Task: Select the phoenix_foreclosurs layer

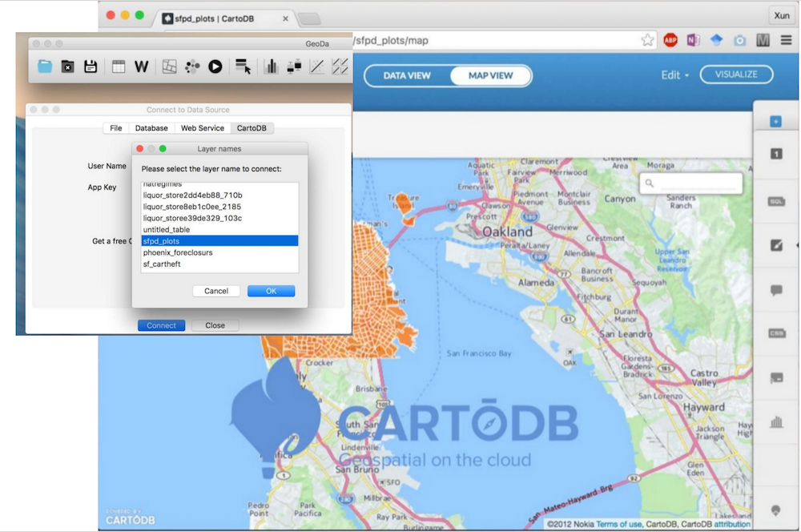Action: [219, 252]
